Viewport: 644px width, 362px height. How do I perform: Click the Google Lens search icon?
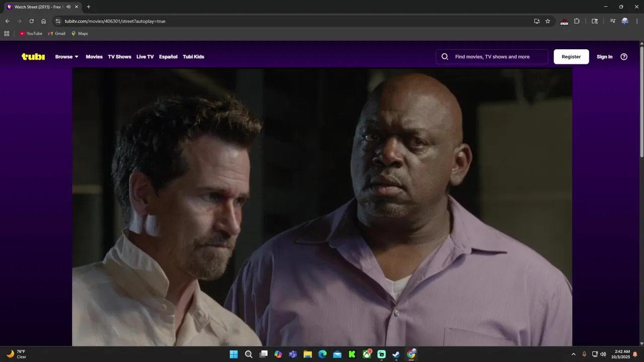click(x=595, y=21)
